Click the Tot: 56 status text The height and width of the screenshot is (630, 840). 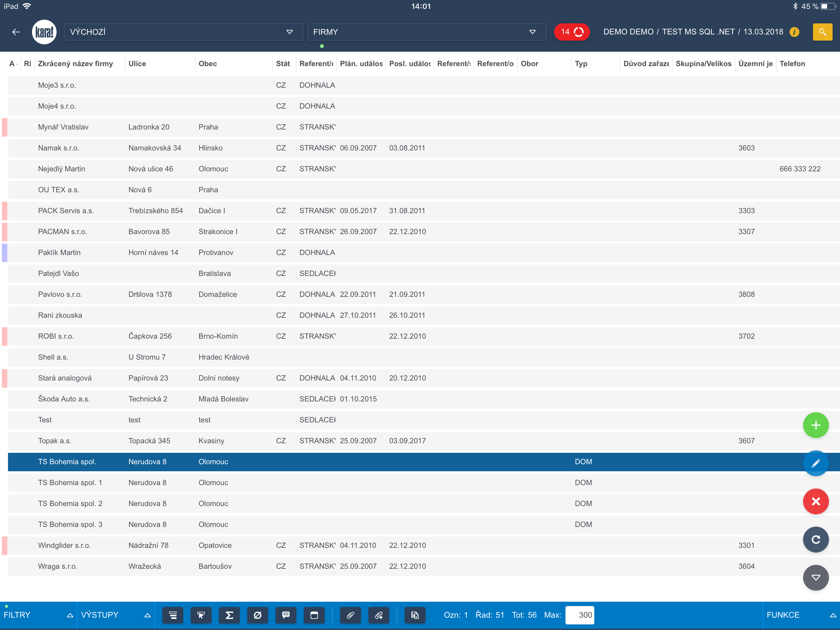click(524, 615)
